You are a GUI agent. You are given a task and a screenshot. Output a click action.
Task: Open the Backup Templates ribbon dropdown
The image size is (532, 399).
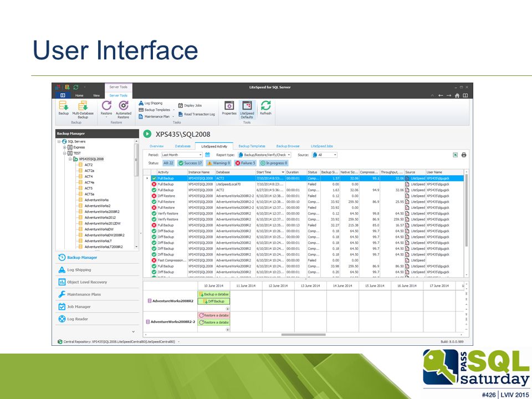(174, 110)
